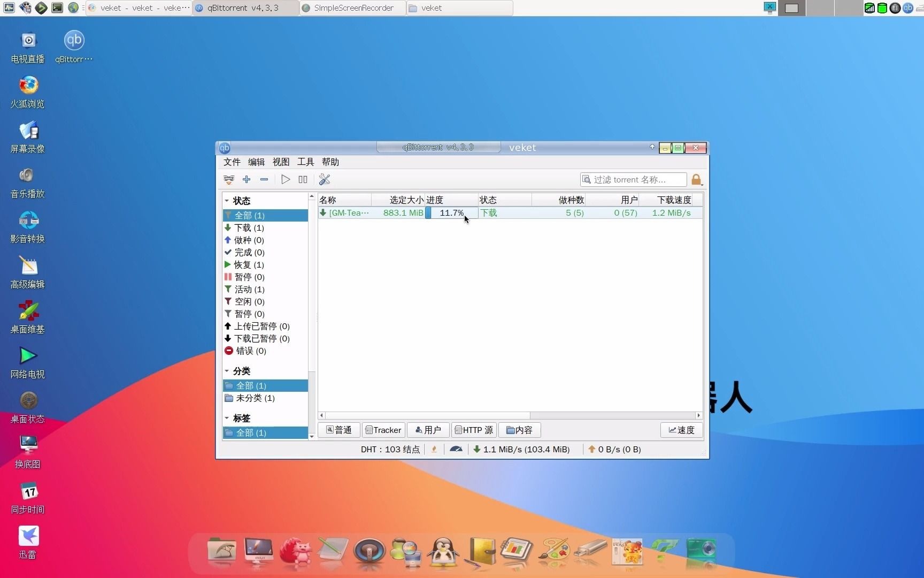Switch to SimpleScreenRecorder taskbar window
Screen dimensions: 924x578
(353, 8)
